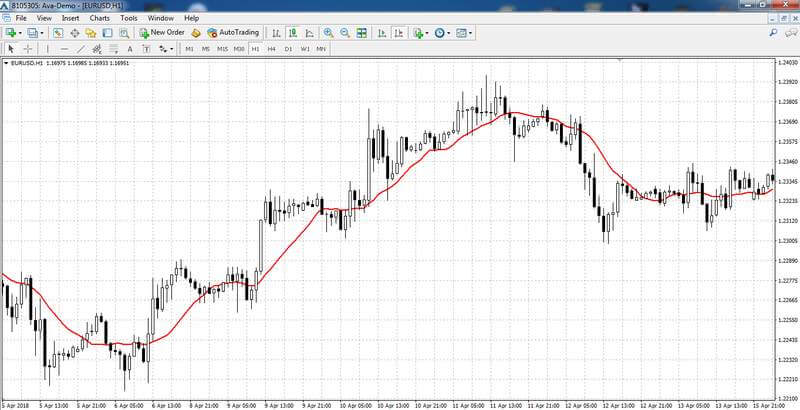This screenshot has height=410, width=800.
Task: Switch to candlestick chart display
Action: pos(293,33)
